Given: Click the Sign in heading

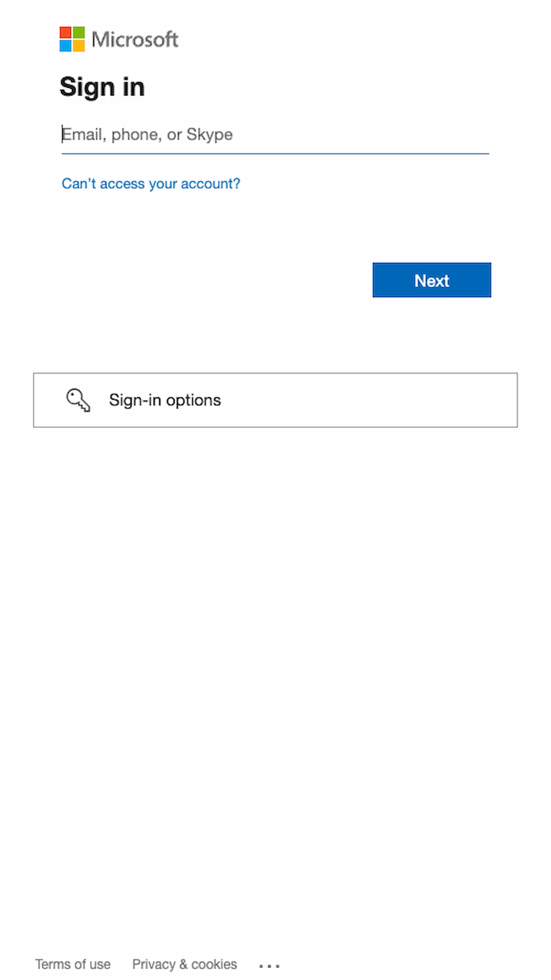Looking at the screenshot, I should click(103, 87).
